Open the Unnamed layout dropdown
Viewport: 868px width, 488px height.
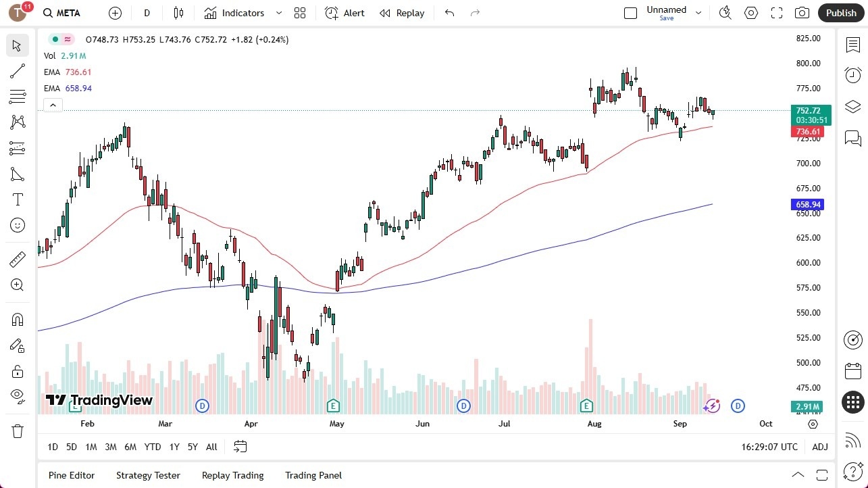pos(698,12)
